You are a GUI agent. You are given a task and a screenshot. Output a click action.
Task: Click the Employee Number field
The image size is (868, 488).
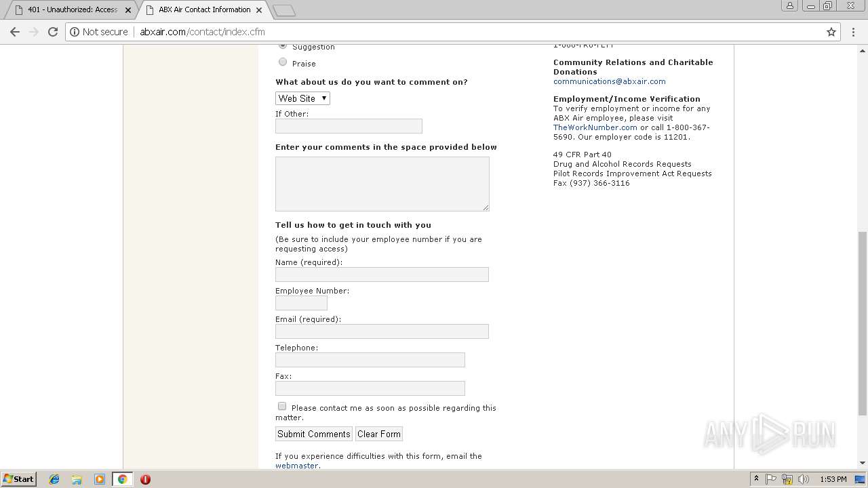[301, 303]
